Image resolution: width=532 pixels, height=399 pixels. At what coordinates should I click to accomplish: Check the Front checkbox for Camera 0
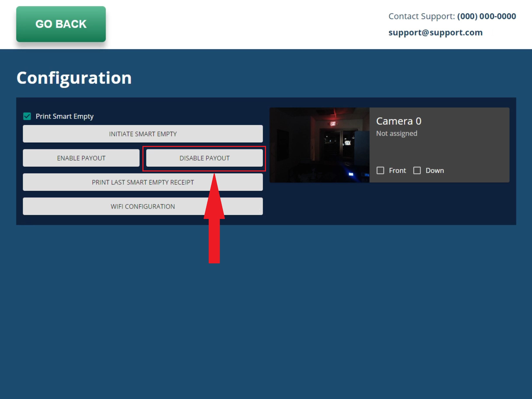click(x=380, y=171)
